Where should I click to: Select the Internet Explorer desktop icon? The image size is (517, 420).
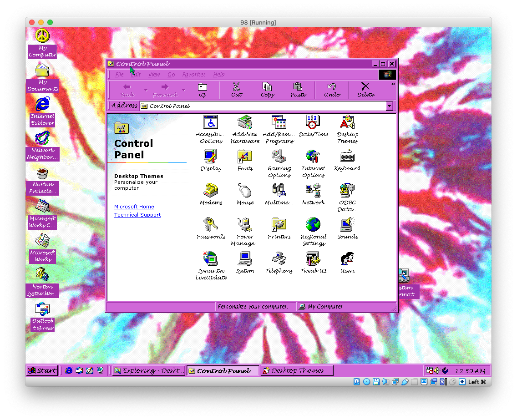tap(42, 112)
